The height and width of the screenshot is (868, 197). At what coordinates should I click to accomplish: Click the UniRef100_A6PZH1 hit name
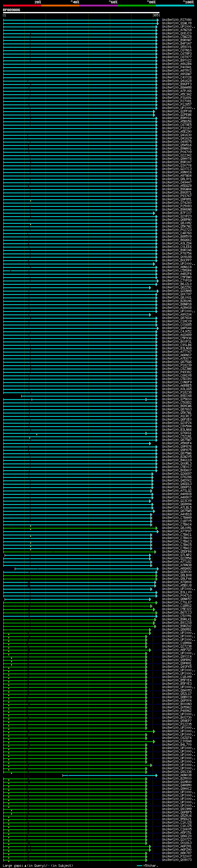click(177, 846)
